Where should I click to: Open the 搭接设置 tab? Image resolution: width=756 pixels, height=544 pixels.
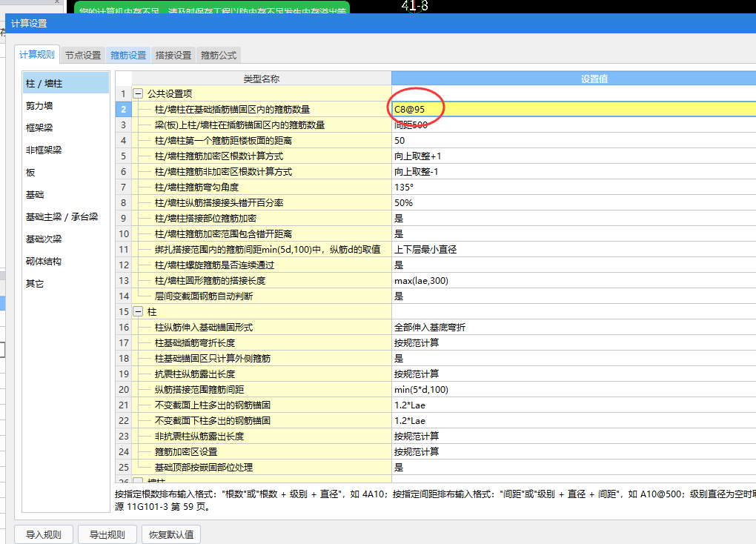tap(173, 55)
